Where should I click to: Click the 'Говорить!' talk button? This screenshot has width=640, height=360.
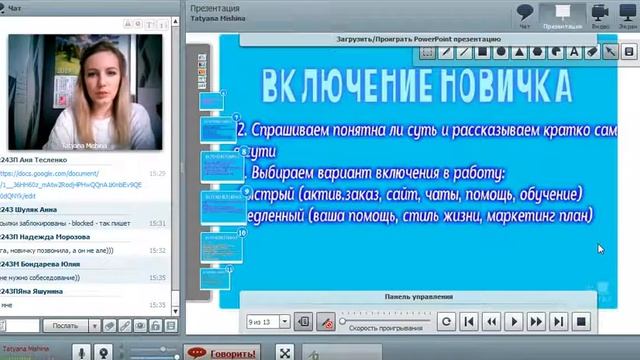point(222,353)
